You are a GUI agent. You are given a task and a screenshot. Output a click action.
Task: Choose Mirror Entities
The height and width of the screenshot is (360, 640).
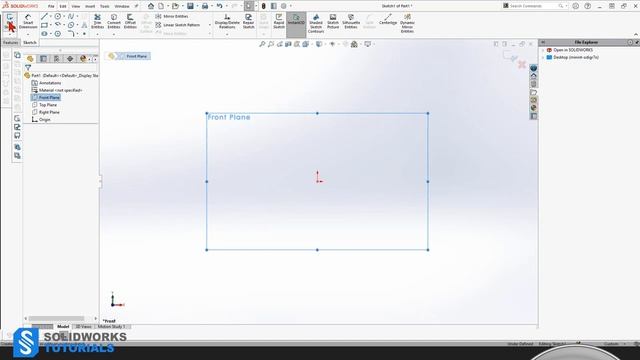[172, 16]
